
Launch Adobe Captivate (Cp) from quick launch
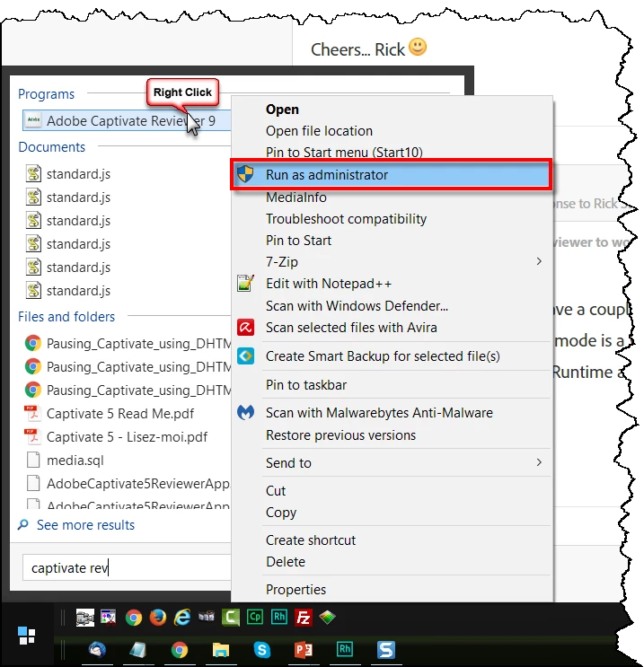coord(255,618)
